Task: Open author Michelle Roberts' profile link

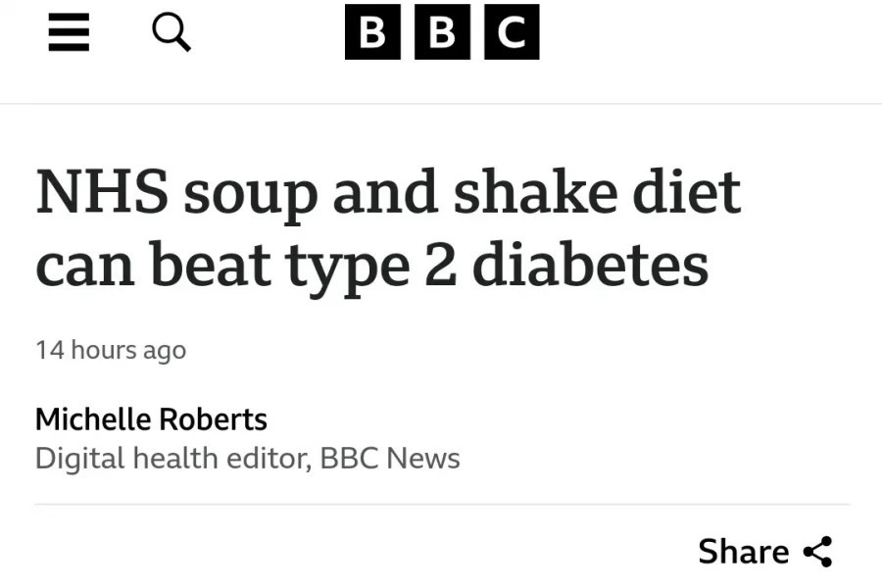Action: [x=151, y=419]
